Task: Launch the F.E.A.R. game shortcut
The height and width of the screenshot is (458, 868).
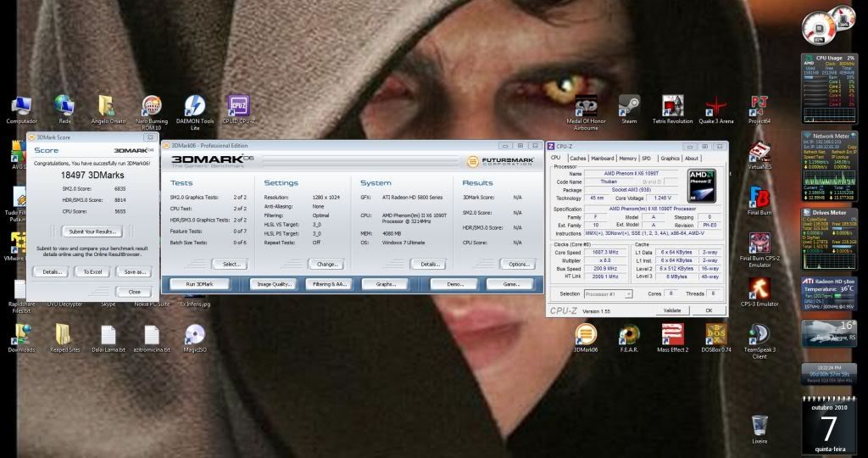Action: point(629,335)
